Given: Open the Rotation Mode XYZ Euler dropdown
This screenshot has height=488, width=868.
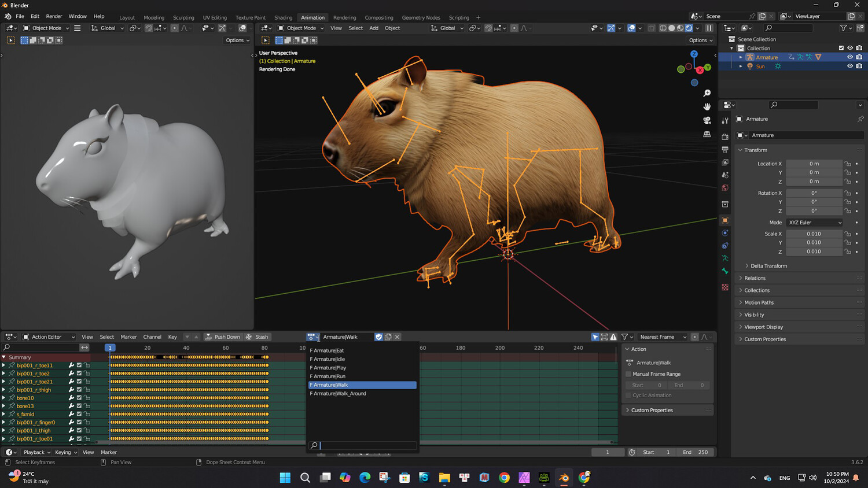Looking at the screenshot, I should pyautogui.click(x=815, y=223).
